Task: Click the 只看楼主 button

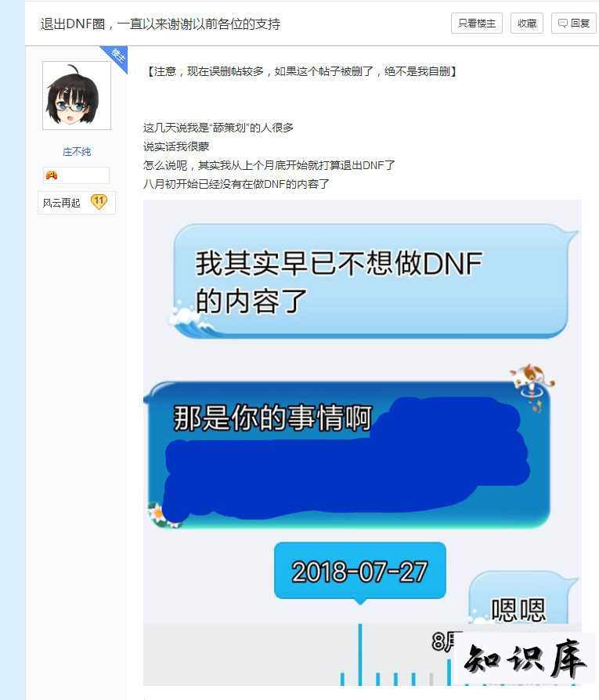Action: 476,23
